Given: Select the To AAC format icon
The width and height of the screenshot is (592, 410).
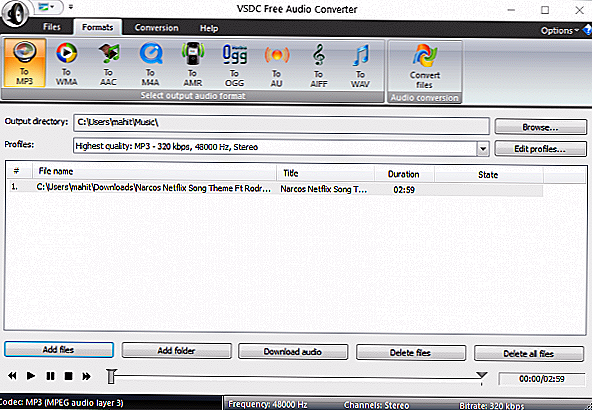Looking at the screenshot, I should coord(108,63).
